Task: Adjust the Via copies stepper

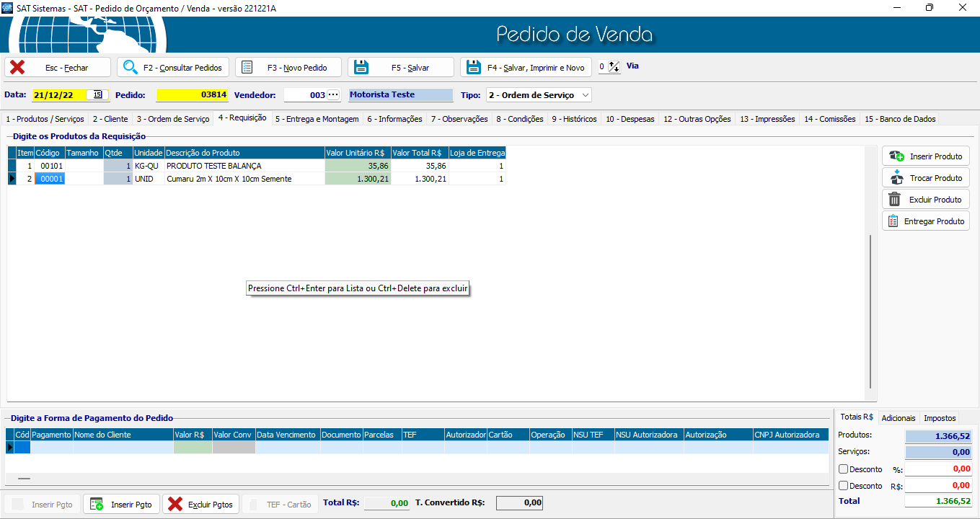Action: (614, 66)
